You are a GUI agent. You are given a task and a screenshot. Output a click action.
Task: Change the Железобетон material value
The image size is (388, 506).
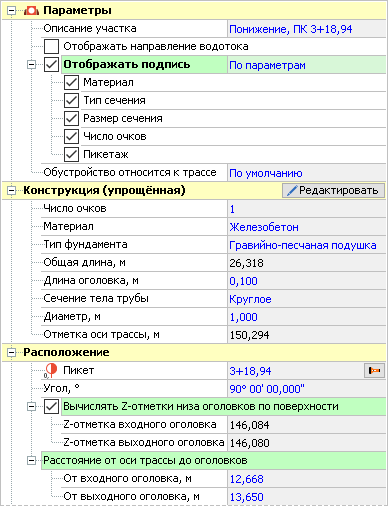306,227
